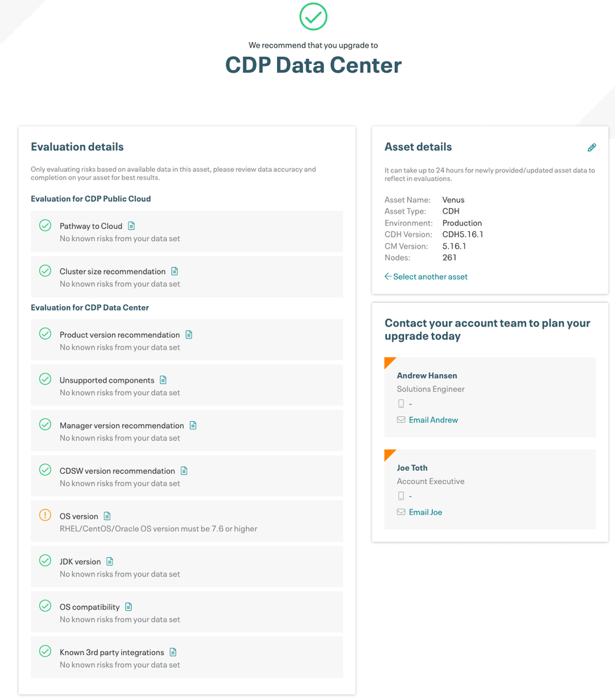Open document icon next to Pathway to Cloud
This screenshot has width=615, height=700.
tap(131, 226)
